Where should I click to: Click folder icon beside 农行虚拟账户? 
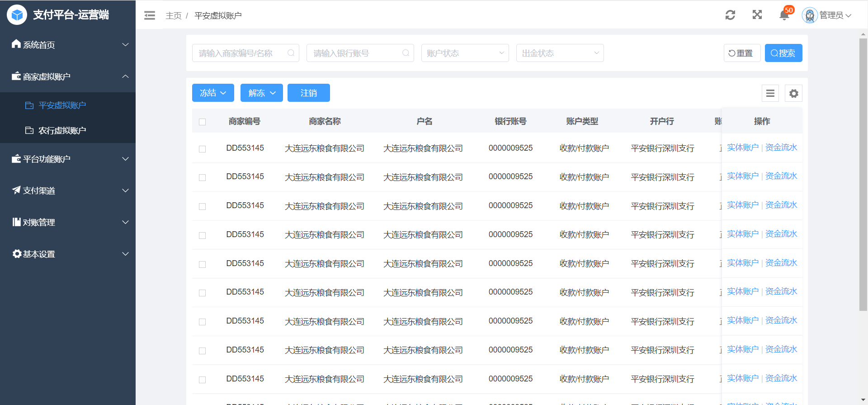(29, 130)
